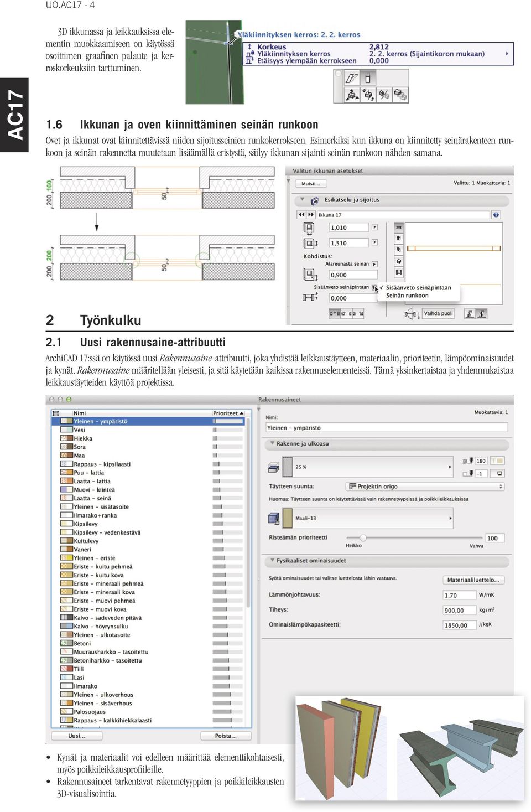The height and width of the screenshot is (812, 531).
Task: Open the 25 % cut fill selector
Action: (368, 467)
